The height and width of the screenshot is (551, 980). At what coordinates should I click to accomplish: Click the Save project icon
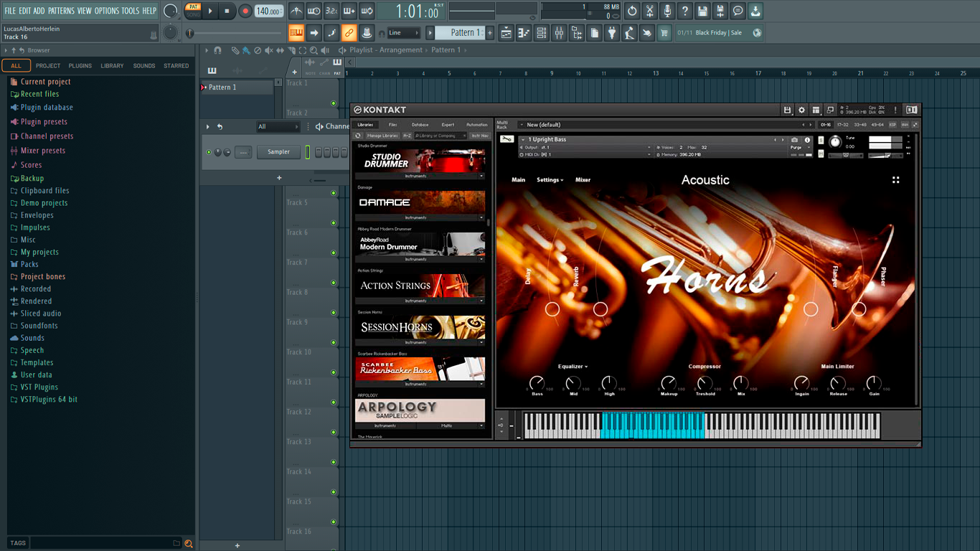702,11
